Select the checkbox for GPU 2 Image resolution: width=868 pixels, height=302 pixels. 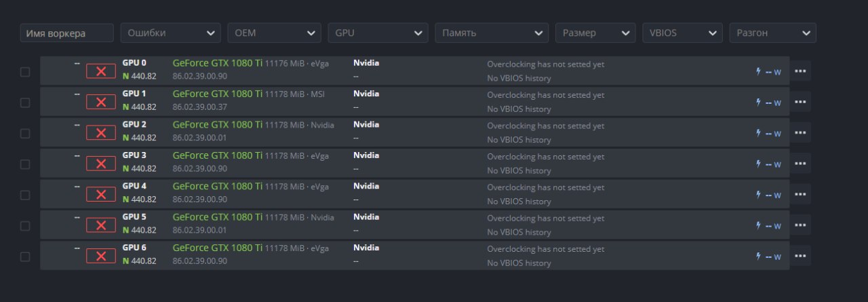pos(25,133)
